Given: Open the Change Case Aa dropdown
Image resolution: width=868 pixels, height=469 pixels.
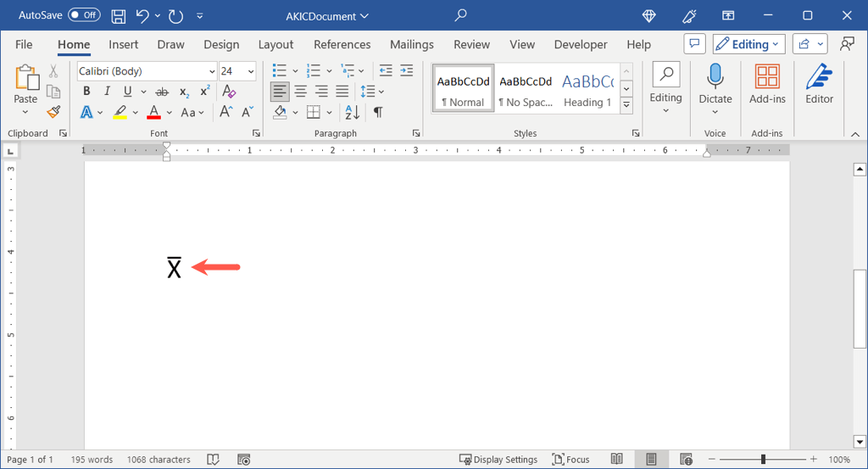Looking at the screenshot, I should click(192, 113).
